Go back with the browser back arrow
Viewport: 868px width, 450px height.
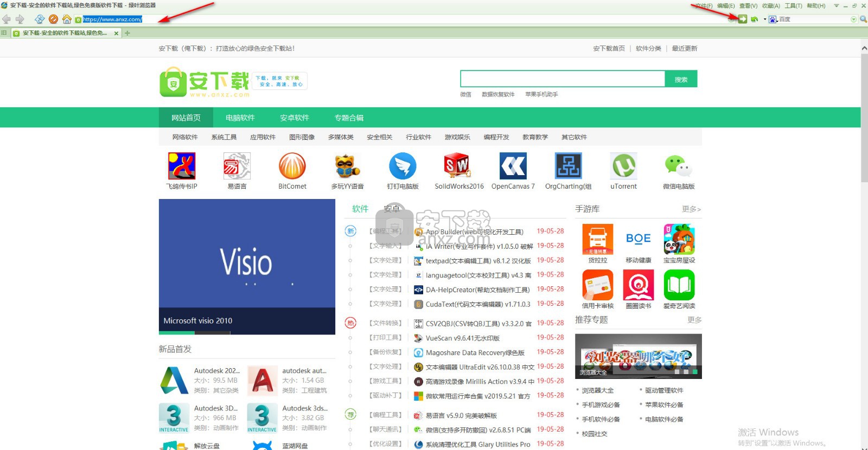tap(6, 19)
